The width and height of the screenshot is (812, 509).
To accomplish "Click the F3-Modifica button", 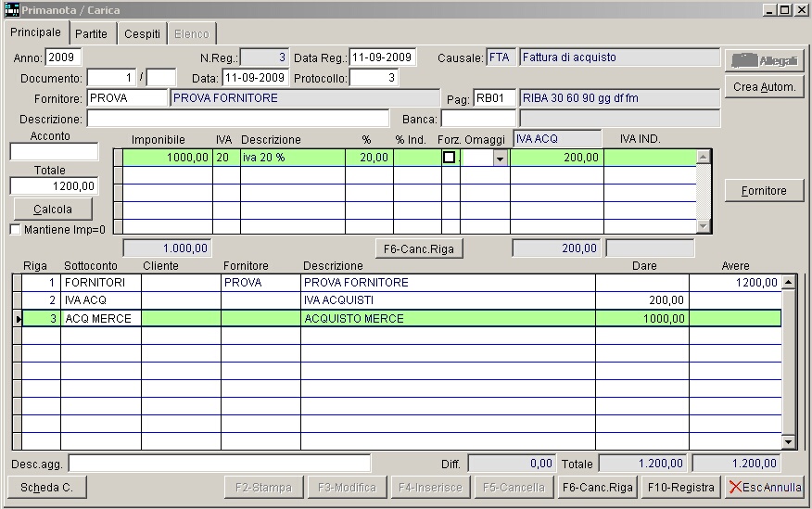I will (x=347, y=488).
